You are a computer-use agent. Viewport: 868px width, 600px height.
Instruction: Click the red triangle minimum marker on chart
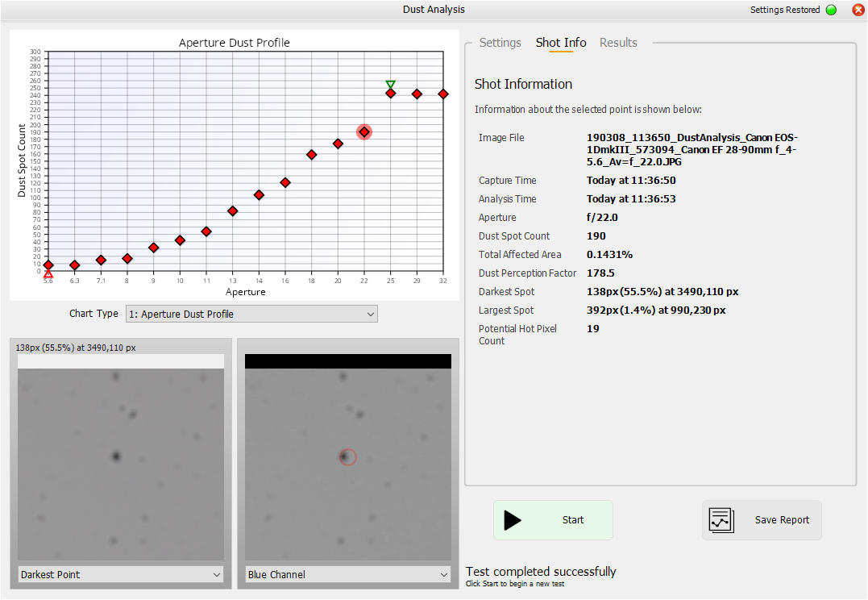48,274
